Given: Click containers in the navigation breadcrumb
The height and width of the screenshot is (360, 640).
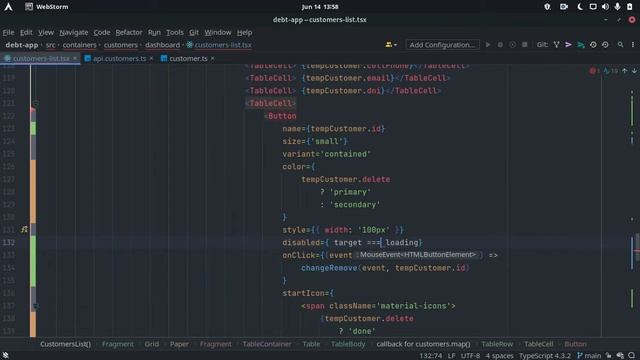Looking at the screenshot, I should coord(80,45).
